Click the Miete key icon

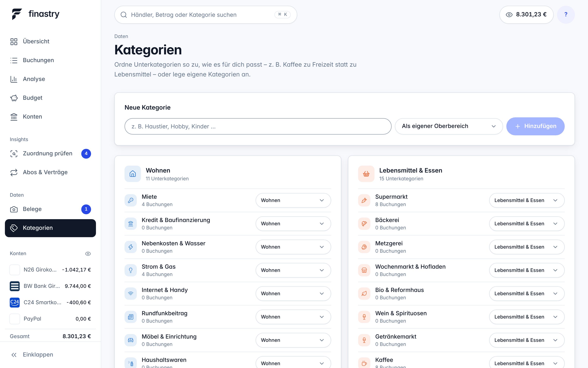[x=131, y=200]
